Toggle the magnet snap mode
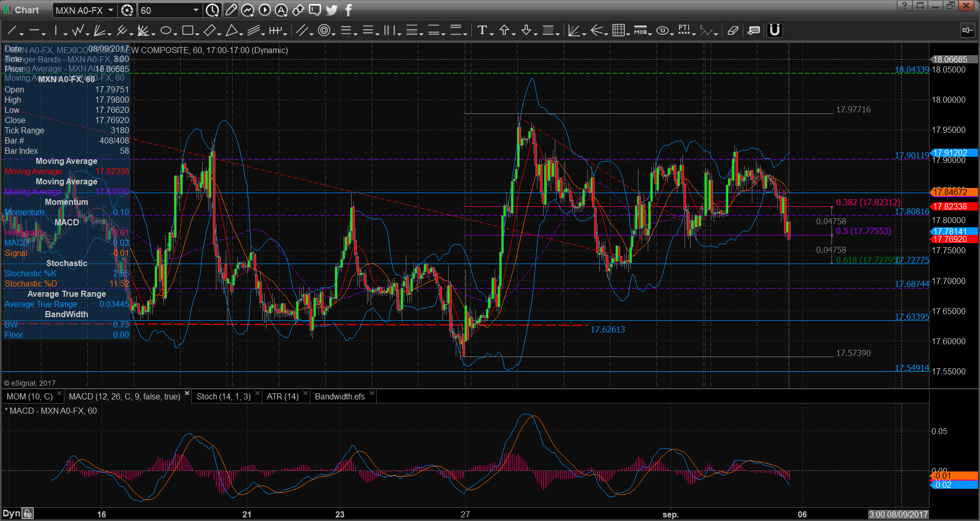The image size is (980, 521). 775,31
